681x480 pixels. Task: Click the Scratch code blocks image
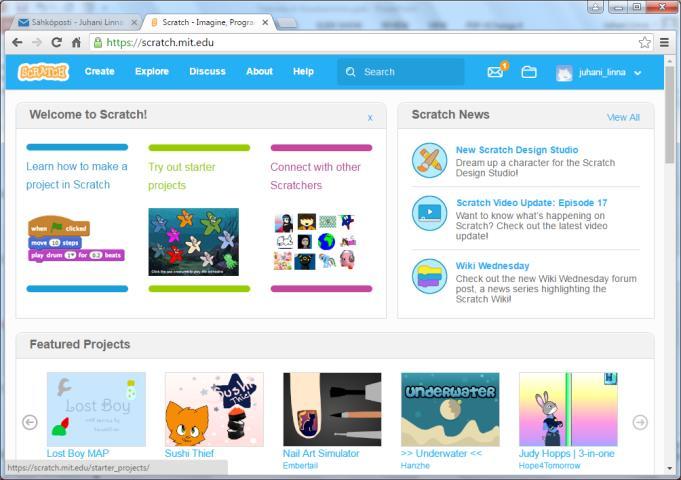(76, 239)
